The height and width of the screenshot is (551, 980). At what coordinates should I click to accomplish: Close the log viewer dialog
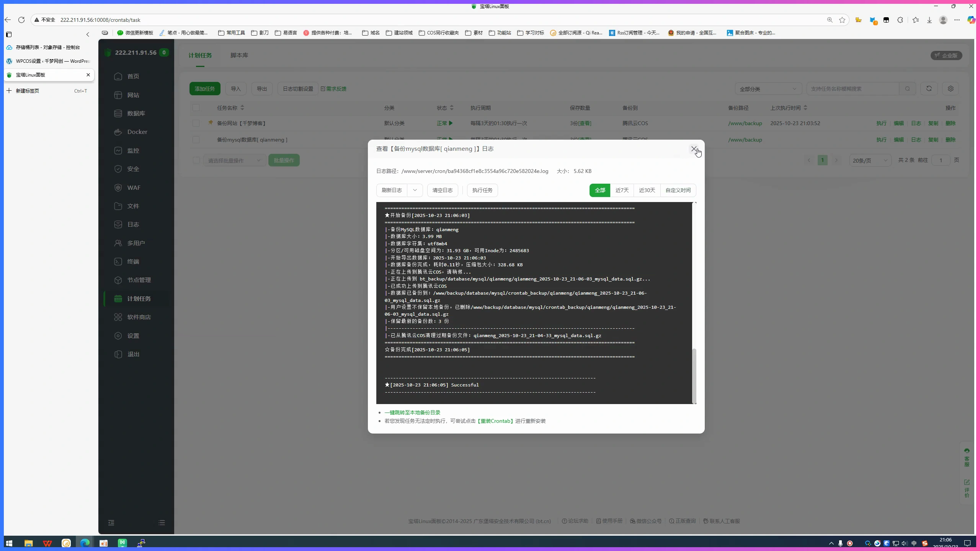point(694,149)
